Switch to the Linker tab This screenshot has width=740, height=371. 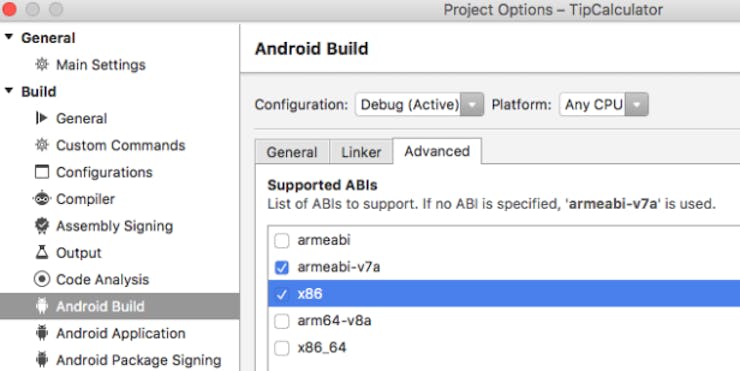(x=361, y=152)
